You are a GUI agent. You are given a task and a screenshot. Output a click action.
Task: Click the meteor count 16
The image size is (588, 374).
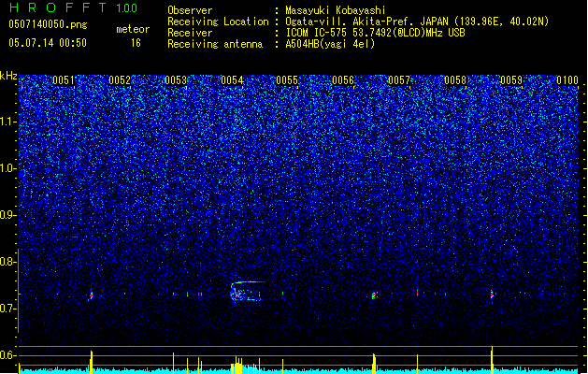(136, 43)
